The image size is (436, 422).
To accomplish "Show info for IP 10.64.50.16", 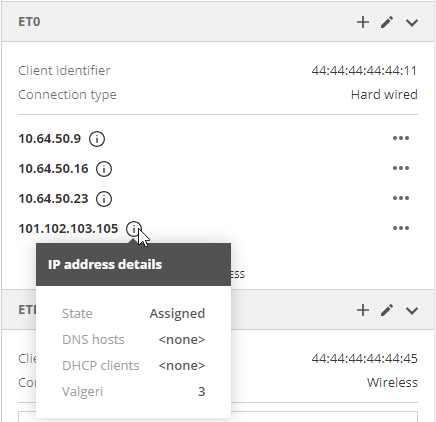I will point(104,169).
